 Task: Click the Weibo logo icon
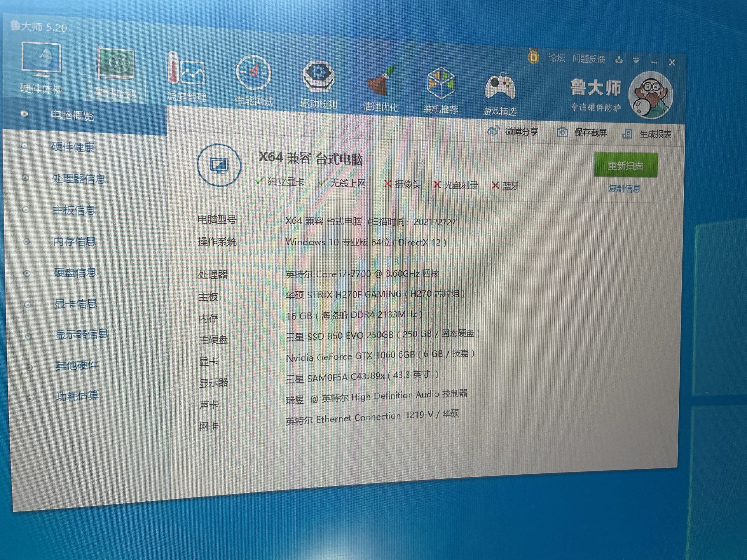(493, 131)
